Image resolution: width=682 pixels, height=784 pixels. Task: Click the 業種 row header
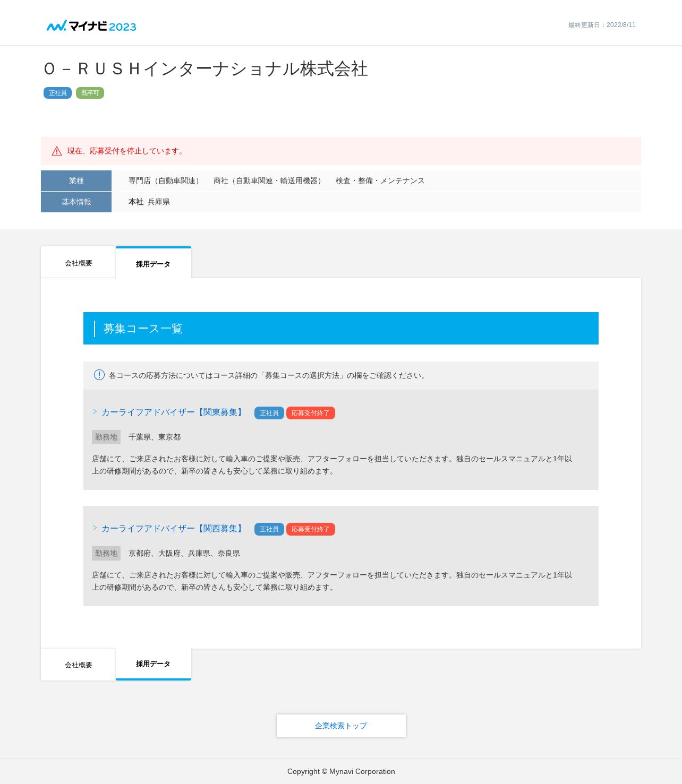[76, 180]
